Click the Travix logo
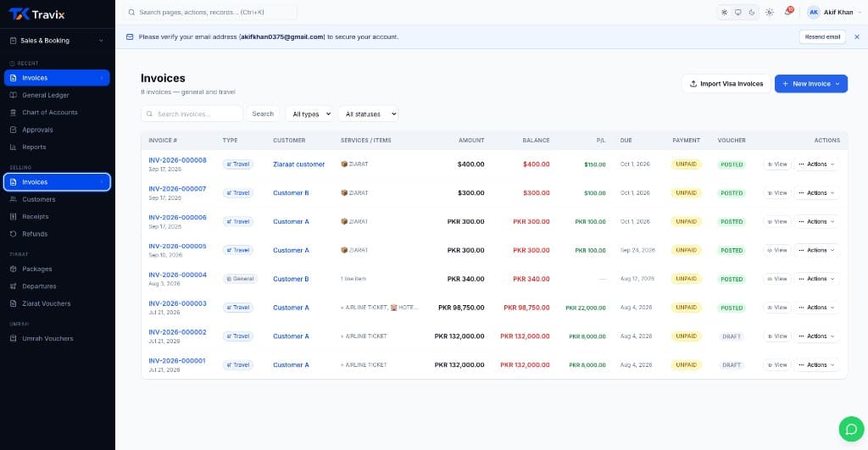Image resolution: width=868 pixels, height=450 pixels. tap(36, 14)
